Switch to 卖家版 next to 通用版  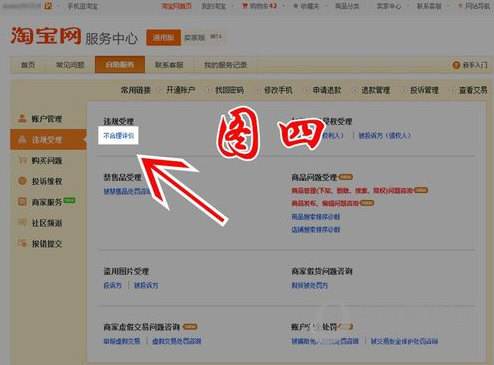point(194,37)
